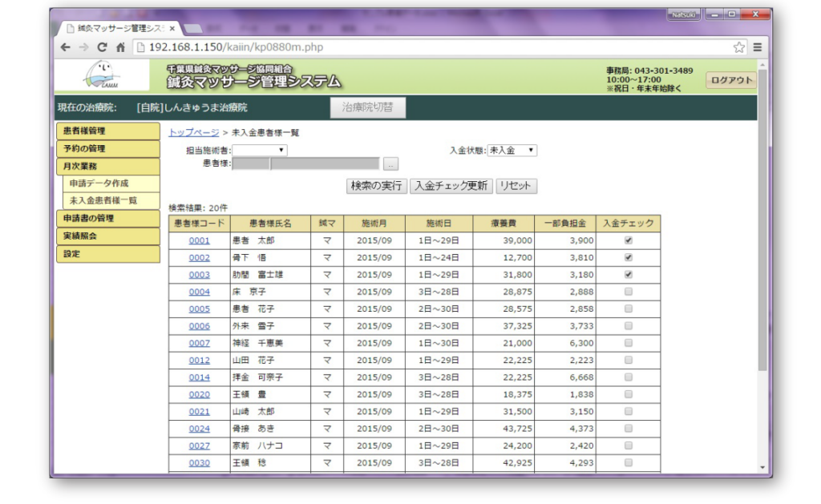
Task: Check 入金チェック for patient 0014
Action: (629, 377)
